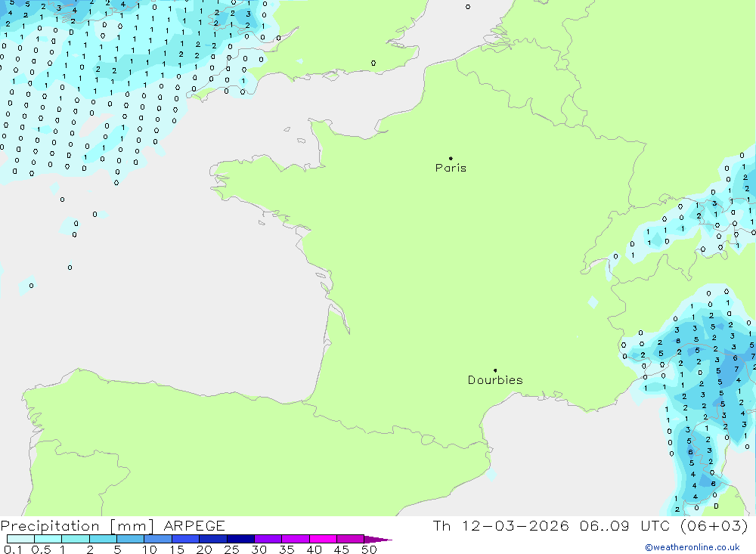
Task: Pick the lightest cyan 0.1–0.5 mm legend swatch
Action: coord(20,539)
